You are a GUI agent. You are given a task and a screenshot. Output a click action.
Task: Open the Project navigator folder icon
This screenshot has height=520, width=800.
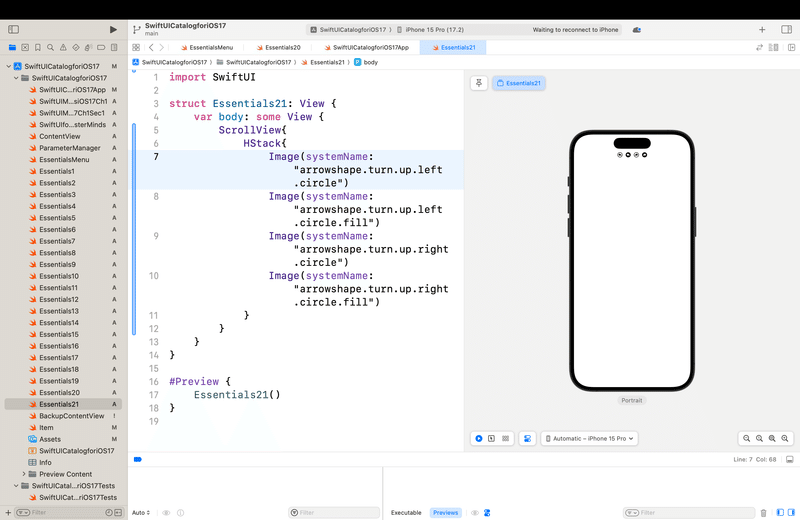(12, 47)
